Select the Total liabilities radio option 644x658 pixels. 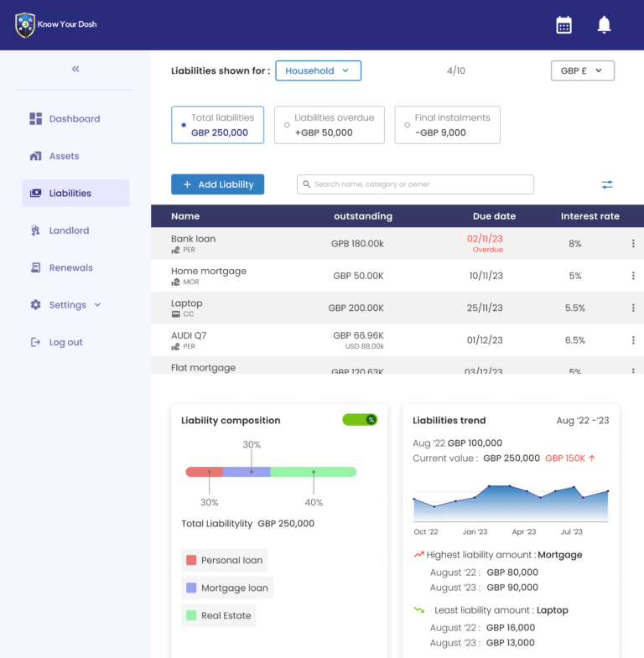click(x=184, y=125)
